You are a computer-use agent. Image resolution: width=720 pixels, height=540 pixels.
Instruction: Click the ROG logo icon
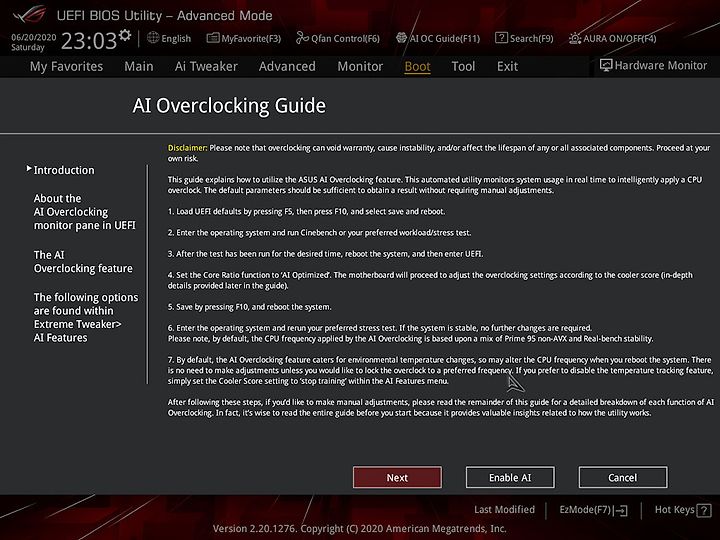coord(30,14)
